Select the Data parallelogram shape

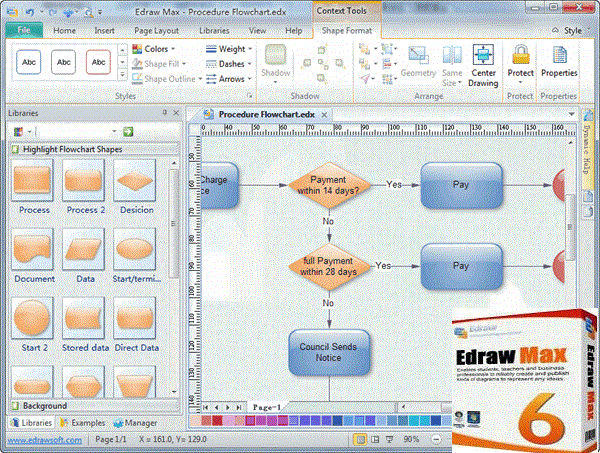tap(83, 249)
